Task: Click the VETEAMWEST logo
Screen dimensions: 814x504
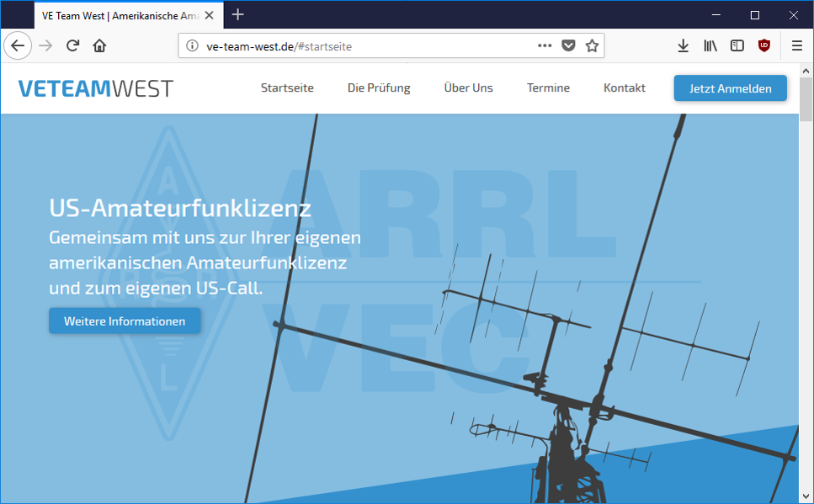Action: pos(95,88)
